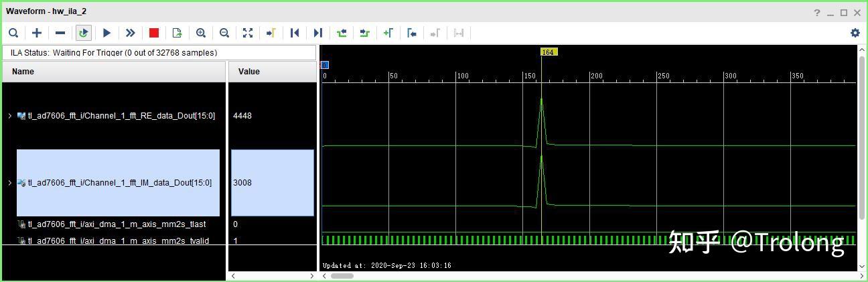Expand Channel_1_fft_RE_data_Dout bus

click(x=10, y=116)
